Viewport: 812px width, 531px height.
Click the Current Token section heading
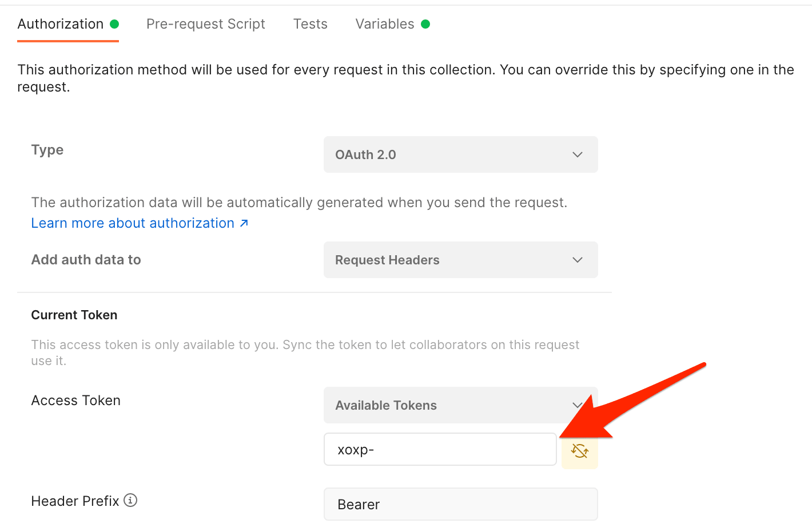(x=74, y=315)
